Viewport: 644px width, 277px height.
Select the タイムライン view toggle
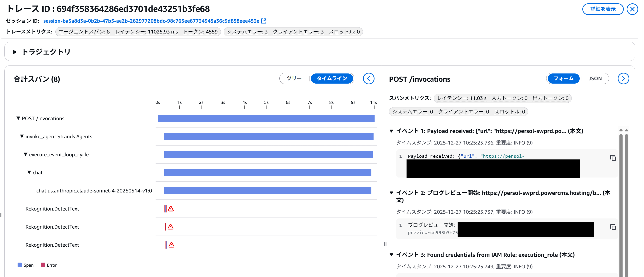[x=331, y=79]
